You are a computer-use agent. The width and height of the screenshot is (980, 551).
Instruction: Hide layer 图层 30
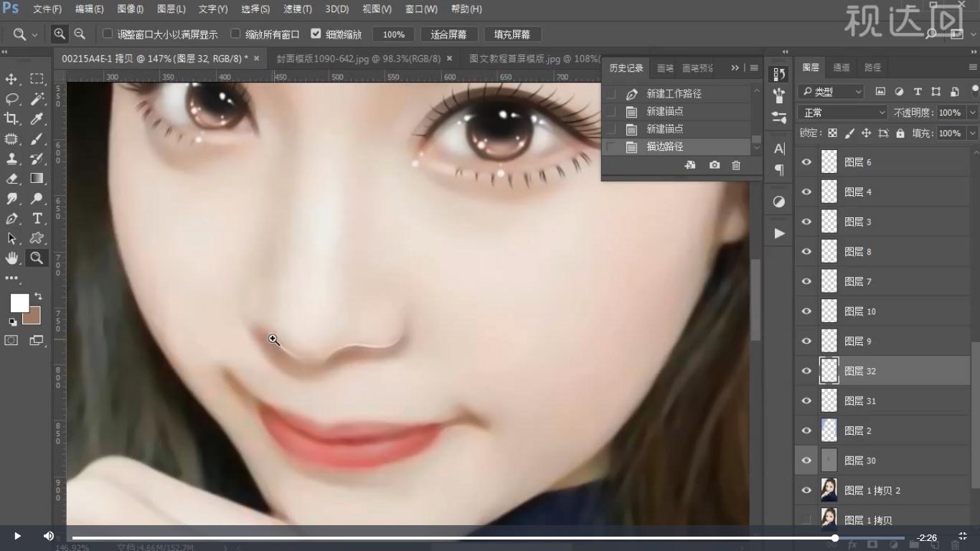(806, 461)
